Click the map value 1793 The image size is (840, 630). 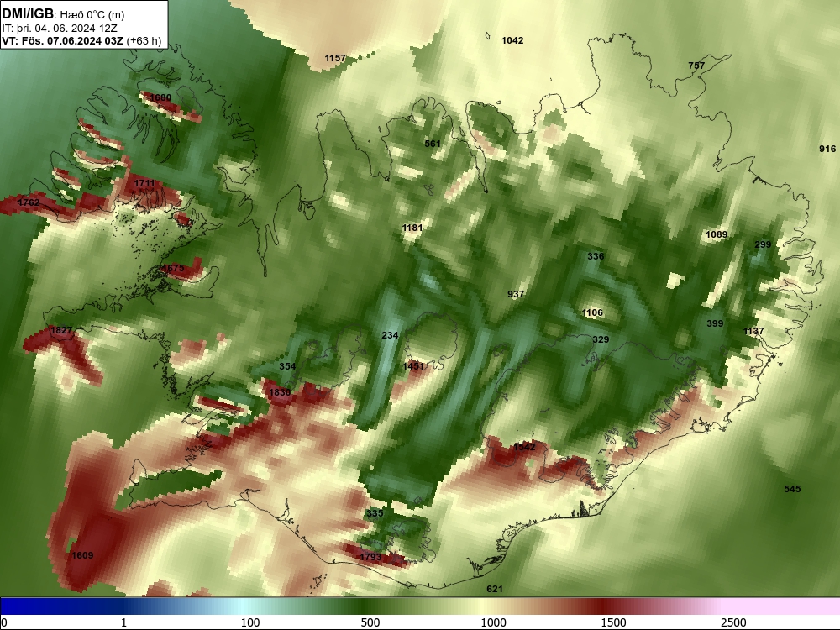pyautogui.click(x=370, y=557)
